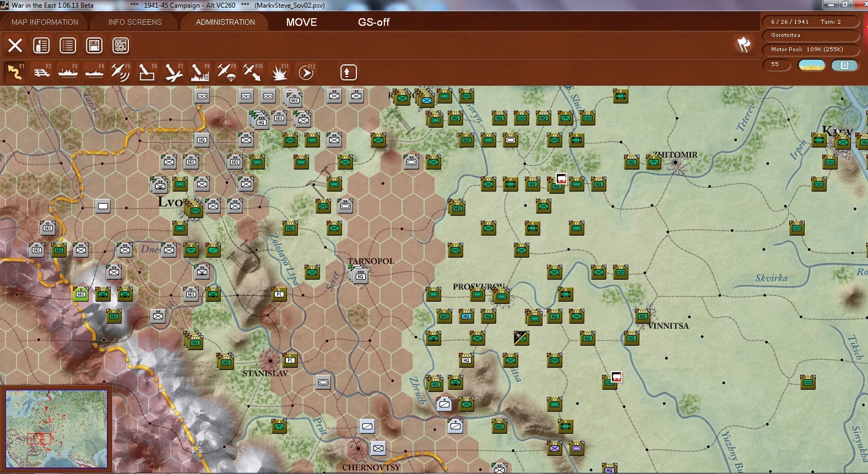868x474 pixels.
Task: Select the F8 bomb city mode
Action: pyautogui.click(x=200, y=72)
